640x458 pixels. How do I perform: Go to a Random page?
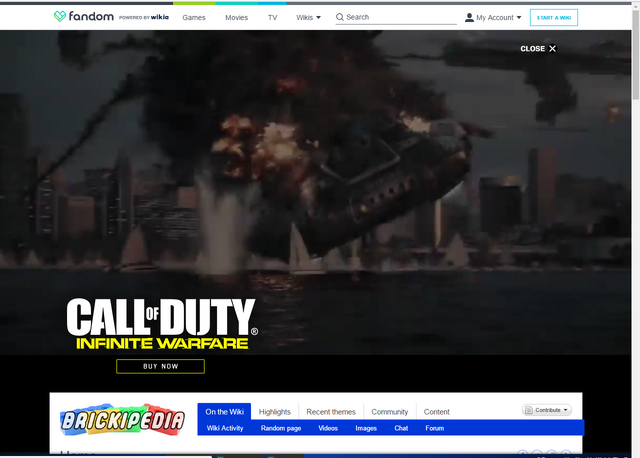coord(281,428)
